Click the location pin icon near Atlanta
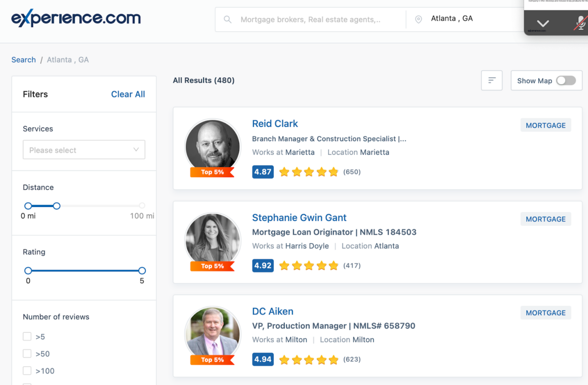This screenshot has height=385, width=588. pyautogui.click(x=418, y=19)
